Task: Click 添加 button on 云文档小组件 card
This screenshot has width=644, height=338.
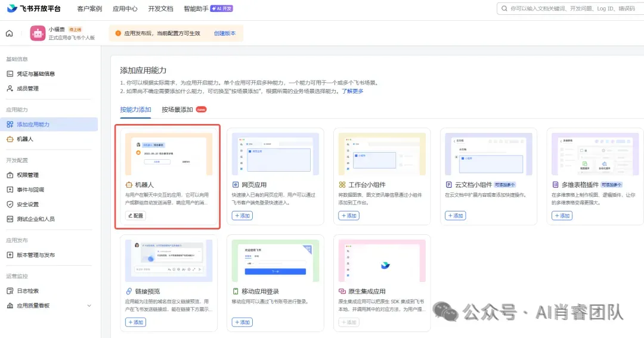Action: (455, 216)
